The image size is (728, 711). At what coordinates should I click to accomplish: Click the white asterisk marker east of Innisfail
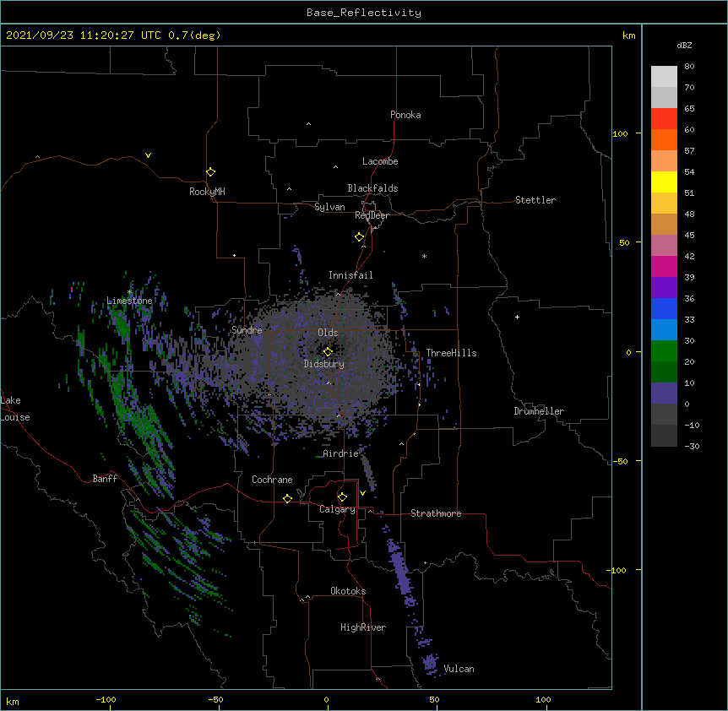pos(424,256)
